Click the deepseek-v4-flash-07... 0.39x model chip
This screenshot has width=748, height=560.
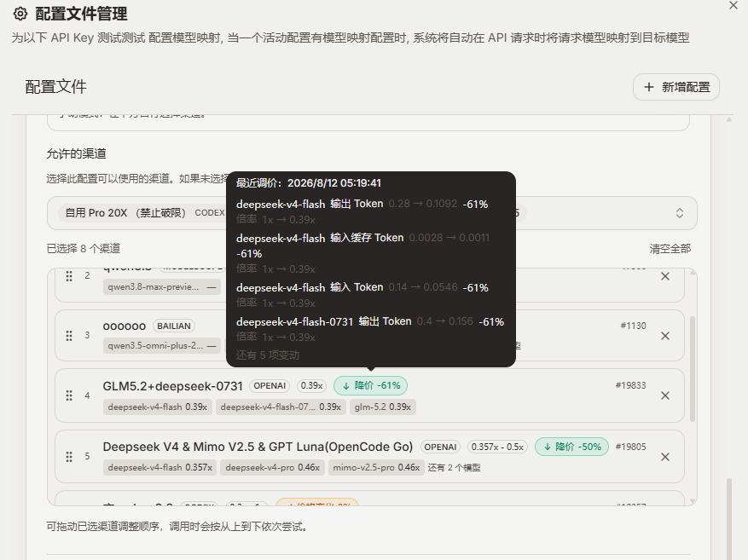click(x=281, y=407)
